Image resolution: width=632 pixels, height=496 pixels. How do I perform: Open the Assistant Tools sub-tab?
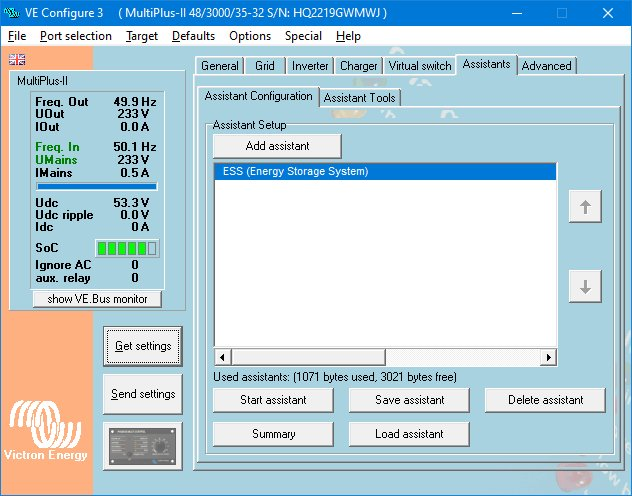click(x=360, y=98)
